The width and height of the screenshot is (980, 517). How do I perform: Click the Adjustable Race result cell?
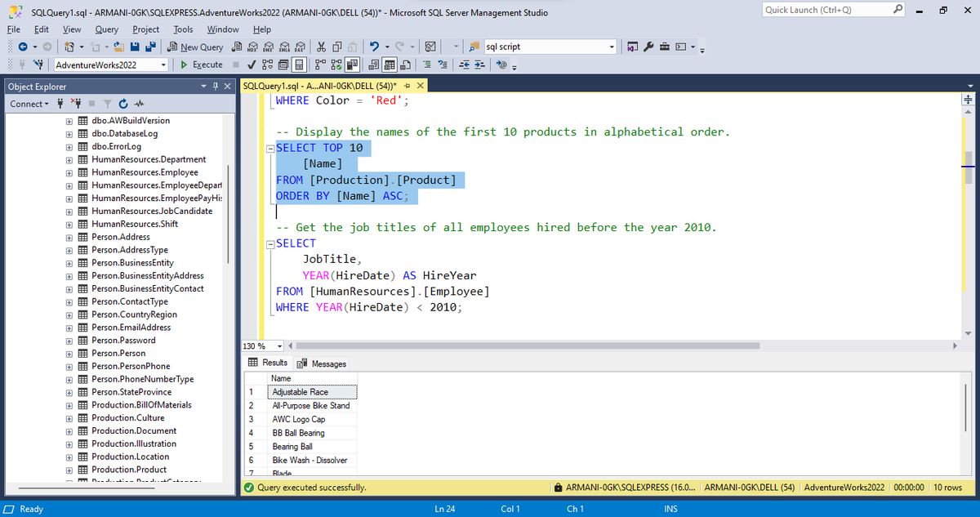pos(313,392)
